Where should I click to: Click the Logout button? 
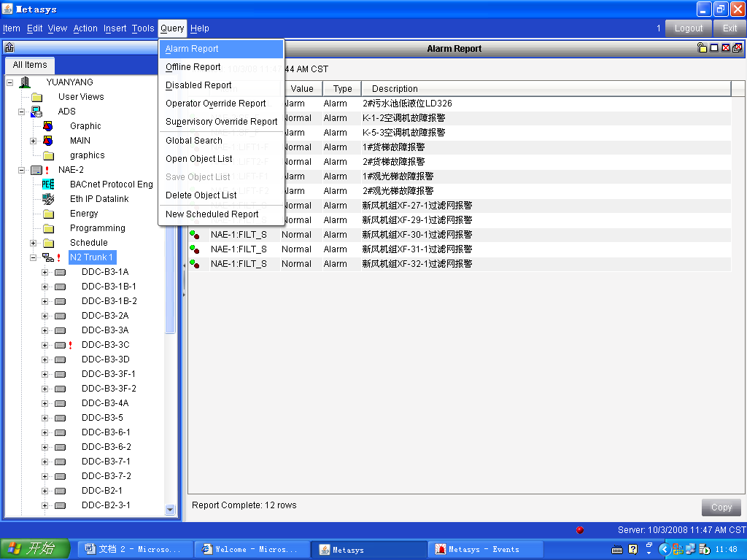point(688,28)
